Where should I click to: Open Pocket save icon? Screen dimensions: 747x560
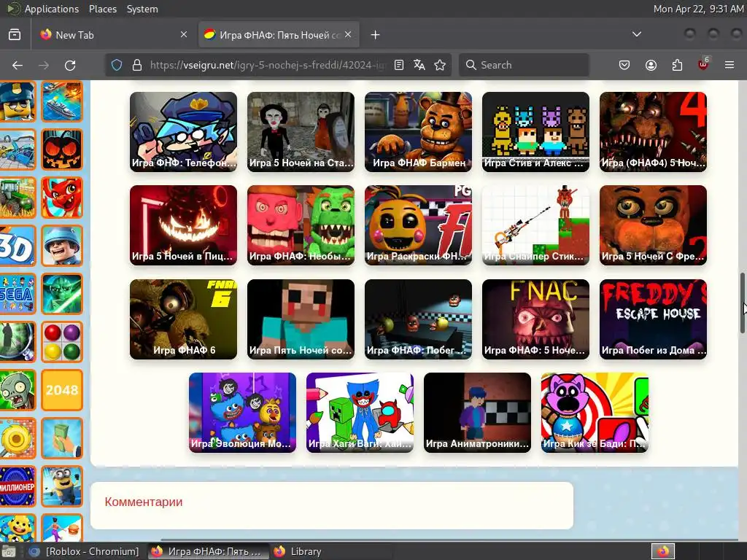point(624,65)
